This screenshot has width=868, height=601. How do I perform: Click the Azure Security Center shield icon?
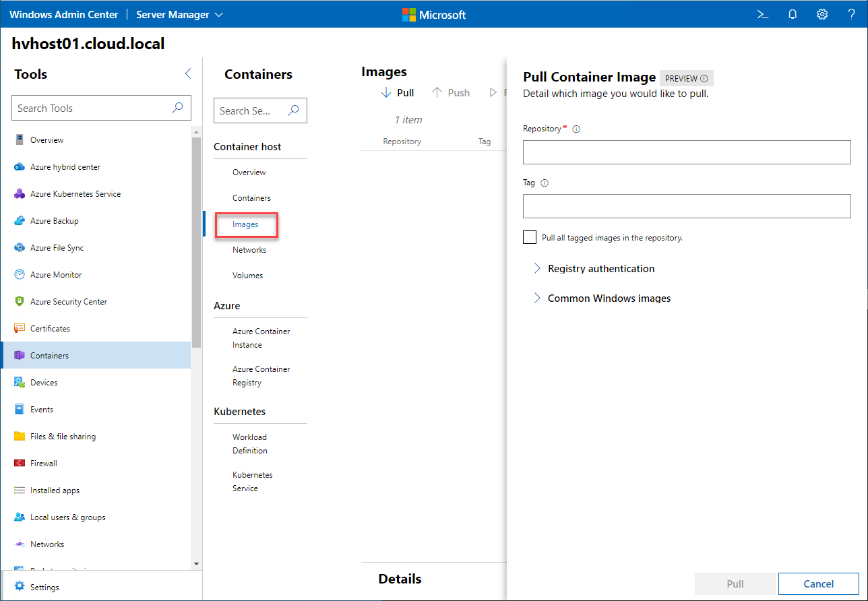coord(20,302)
